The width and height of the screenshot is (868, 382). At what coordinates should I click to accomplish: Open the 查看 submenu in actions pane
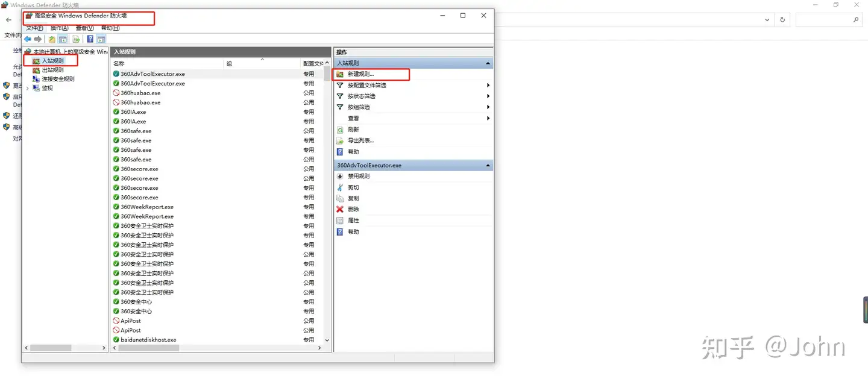(488, 119)
